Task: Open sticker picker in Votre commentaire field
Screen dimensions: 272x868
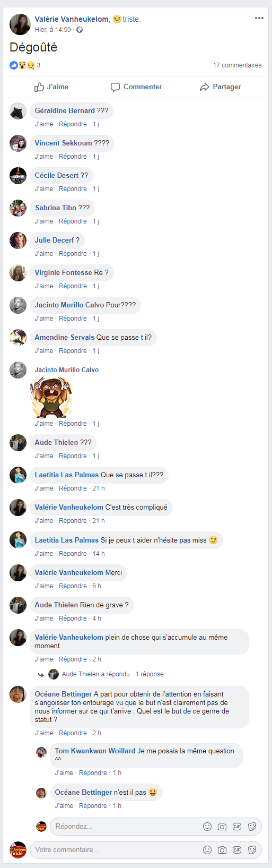Action: (252, 850)
